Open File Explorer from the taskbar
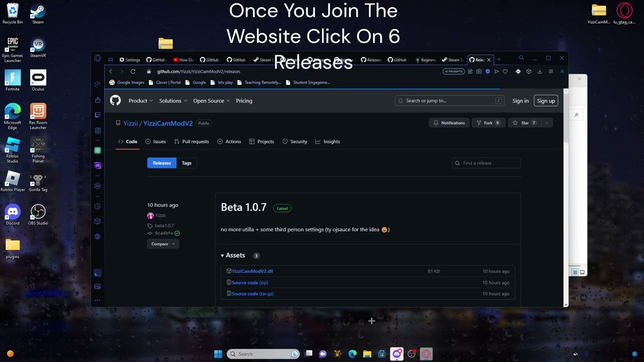Image resolution: width=644 pixels, height=362 pixels. pos(367,354)
